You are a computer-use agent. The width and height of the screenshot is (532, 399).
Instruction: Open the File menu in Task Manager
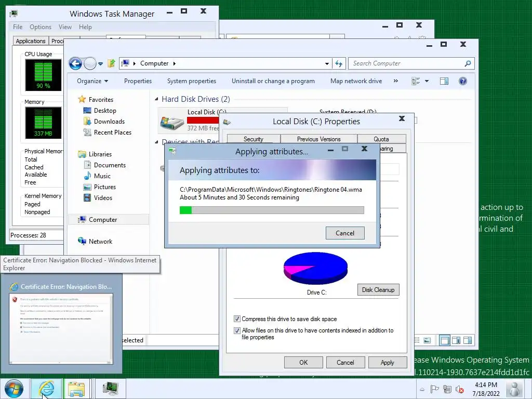click(x=18, y=27)
